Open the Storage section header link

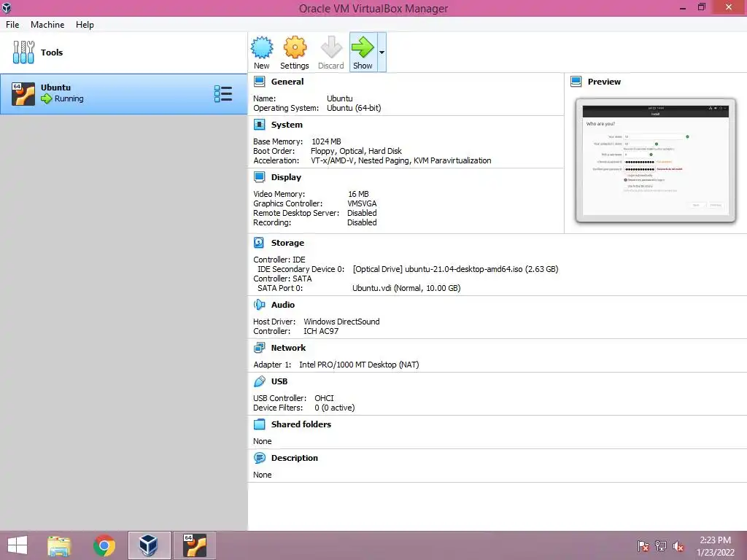click(x=287, y=243)
